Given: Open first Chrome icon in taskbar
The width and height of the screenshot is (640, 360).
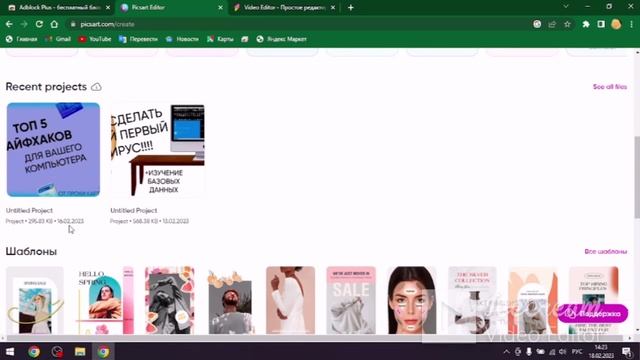Looking at the screenshot, I should 34,351.
